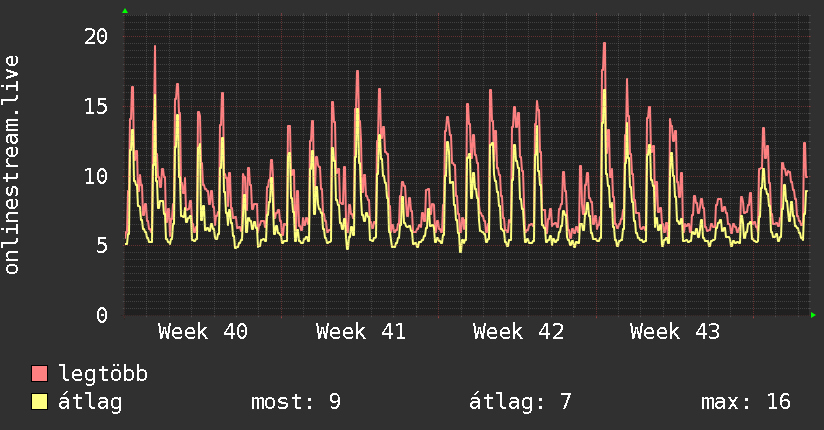The height and width of the screenshot is (430, 824).
Task: Click the 'max: 16' value
Action: 746,402
